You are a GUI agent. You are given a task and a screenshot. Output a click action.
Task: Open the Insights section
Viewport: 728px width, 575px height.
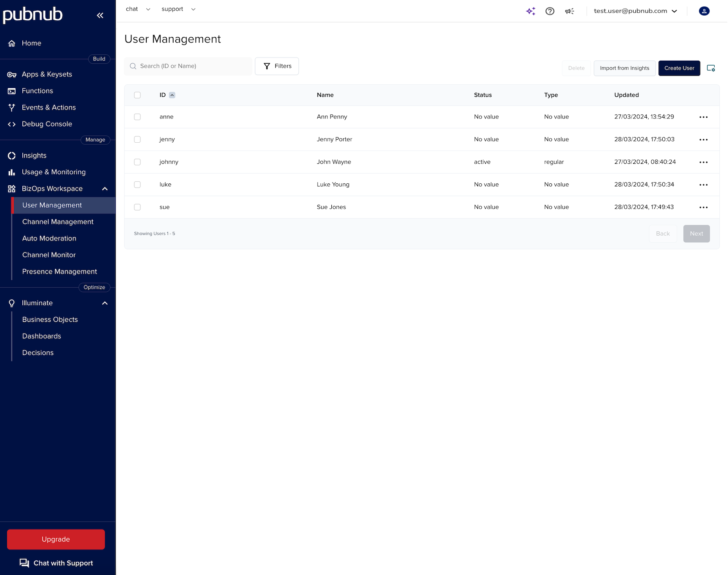click(34, 155)
